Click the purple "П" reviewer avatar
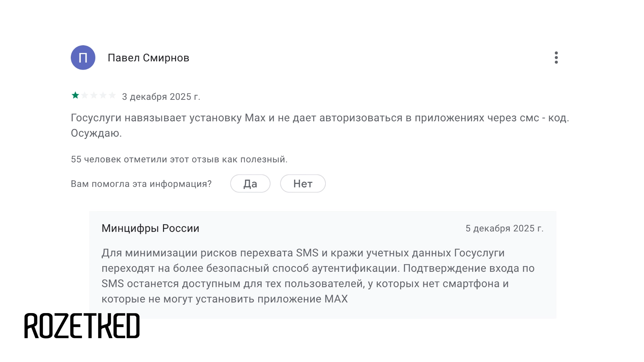 83,58
